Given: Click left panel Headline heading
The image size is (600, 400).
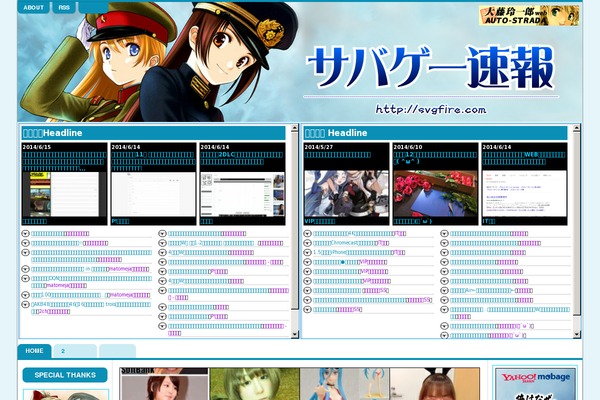Looking at the screenshot, I should tap(53, 133).
